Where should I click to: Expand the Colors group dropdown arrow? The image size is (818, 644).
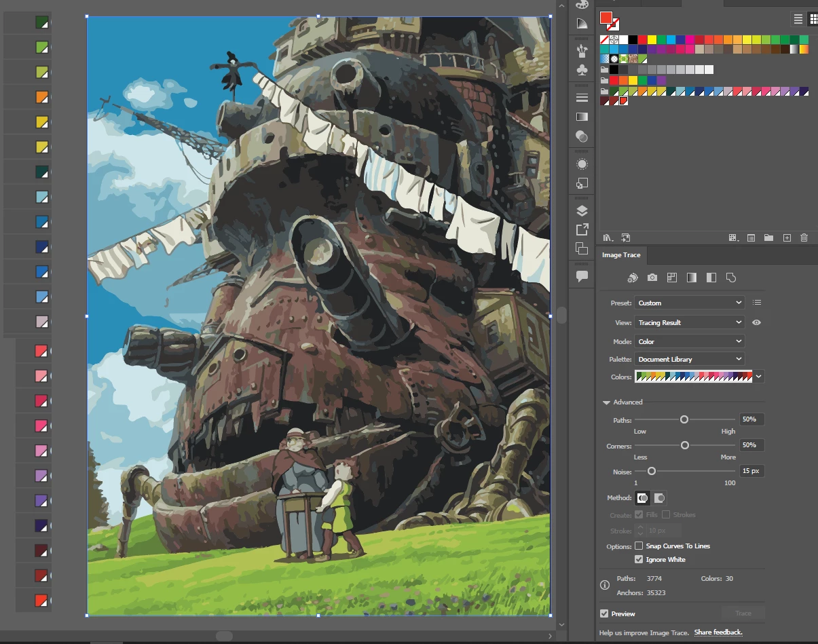[x=759, y=377]
